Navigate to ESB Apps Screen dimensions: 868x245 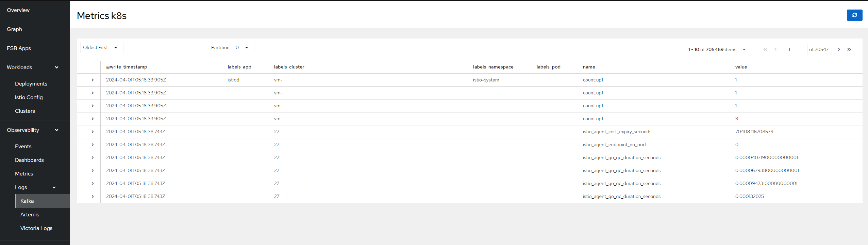[19, 48]
